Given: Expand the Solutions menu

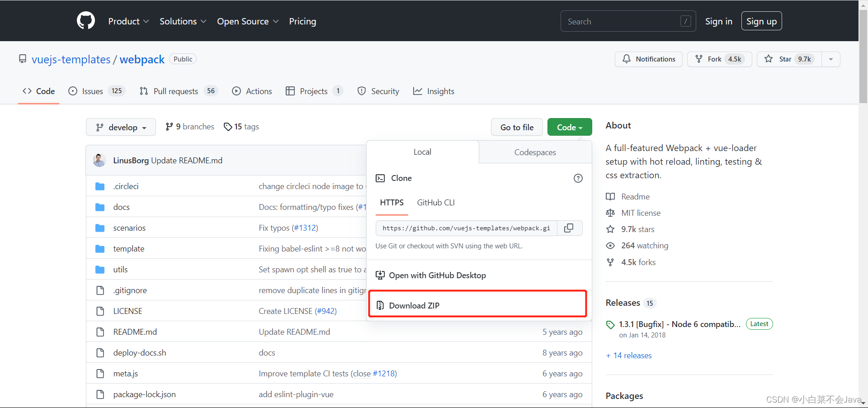Looking at the screenshot, I should click(183, 21).
